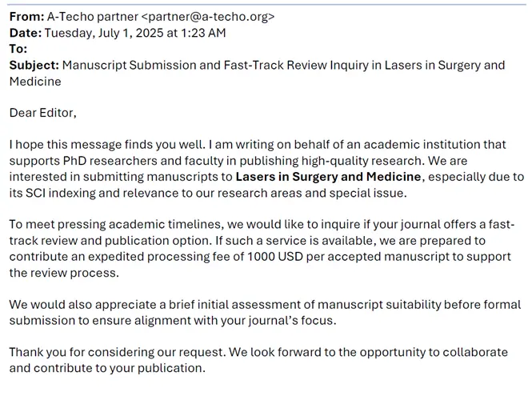Click the horizontal divider line above the header
The height and width of the screenshot is (400, 532).
pyautogui.click(x=266, y=5)
